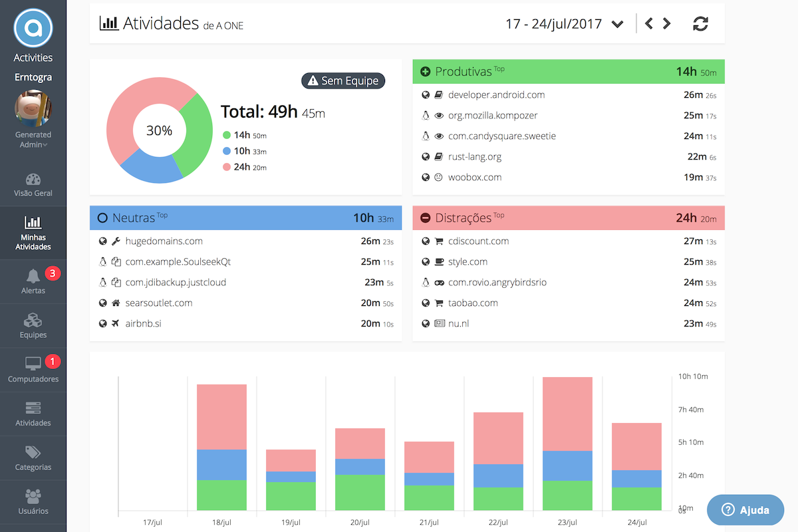Click the Ajuda help button
798x532 pixels.
745,510
